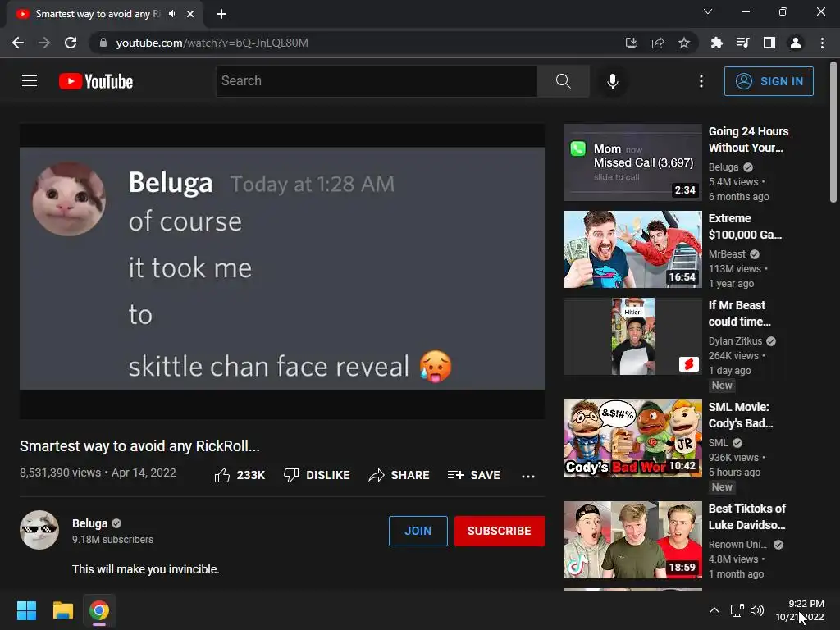Image resolution: width=840 pixels, height=630 pixels.
Task: Open the Chrome extensions puzzle icon
Action: click(x=717, y=43)
